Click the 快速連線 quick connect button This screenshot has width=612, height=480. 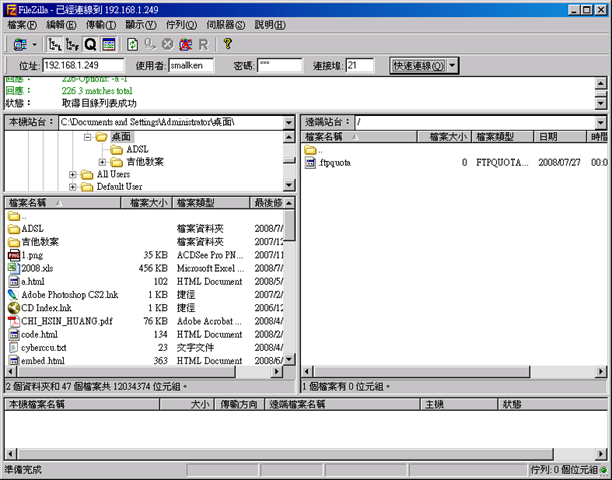(417, 65)
